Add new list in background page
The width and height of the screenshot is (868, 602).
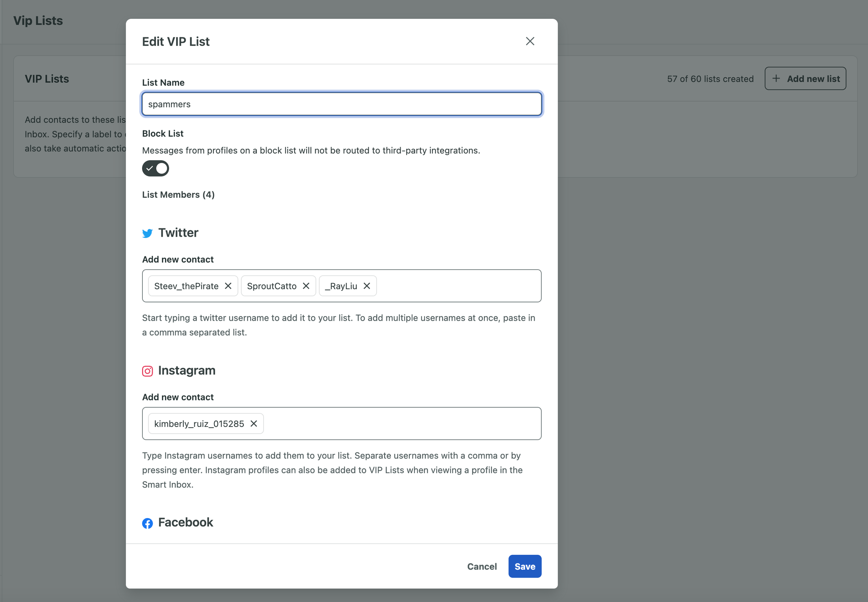point(805,78)
